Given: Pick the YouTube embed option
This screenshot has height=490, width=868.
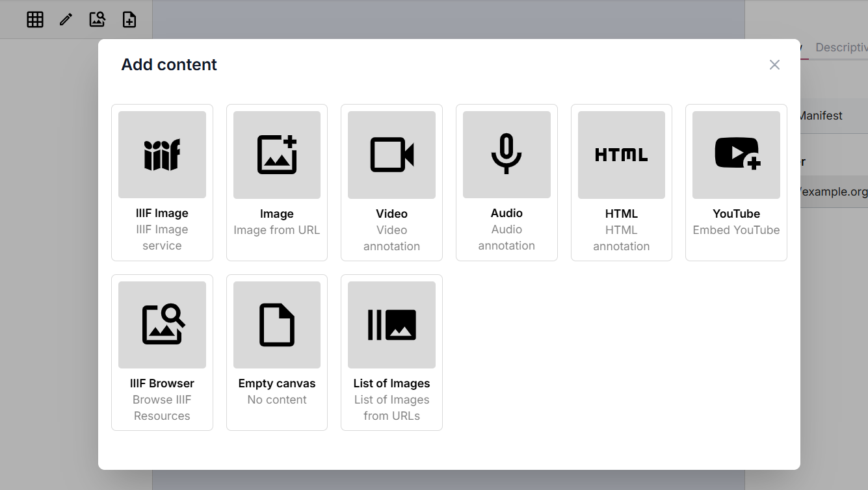Looking at the screenshot, I should (736, 182).
